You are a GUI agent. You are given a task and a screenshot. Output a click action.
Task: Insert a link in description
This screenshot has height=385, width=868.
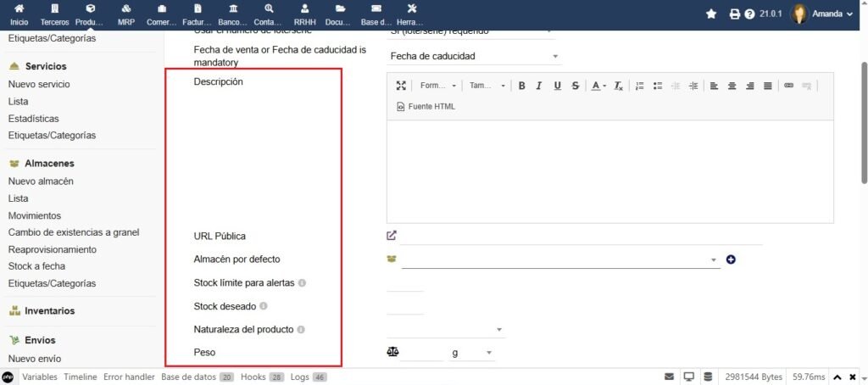tap(788, 86)
